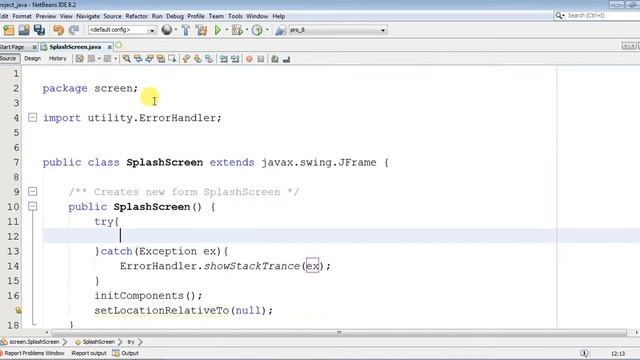Click the Find Previous Occurrence icon
The width and height of the screenshot is (640, 360).
[x=138, y=59]
